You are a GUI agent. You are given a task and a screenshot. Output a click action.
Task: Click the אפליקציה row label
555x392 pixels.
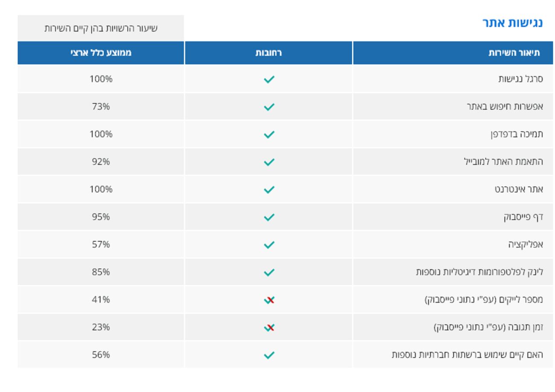click(x=525, y=244)
